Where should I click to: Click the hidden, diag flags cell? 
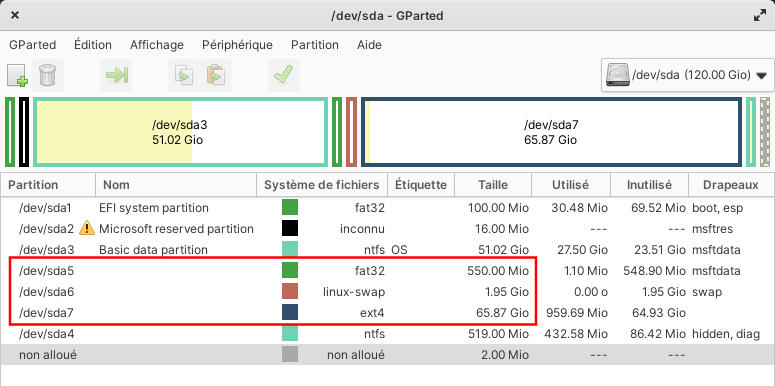point(726,334)
